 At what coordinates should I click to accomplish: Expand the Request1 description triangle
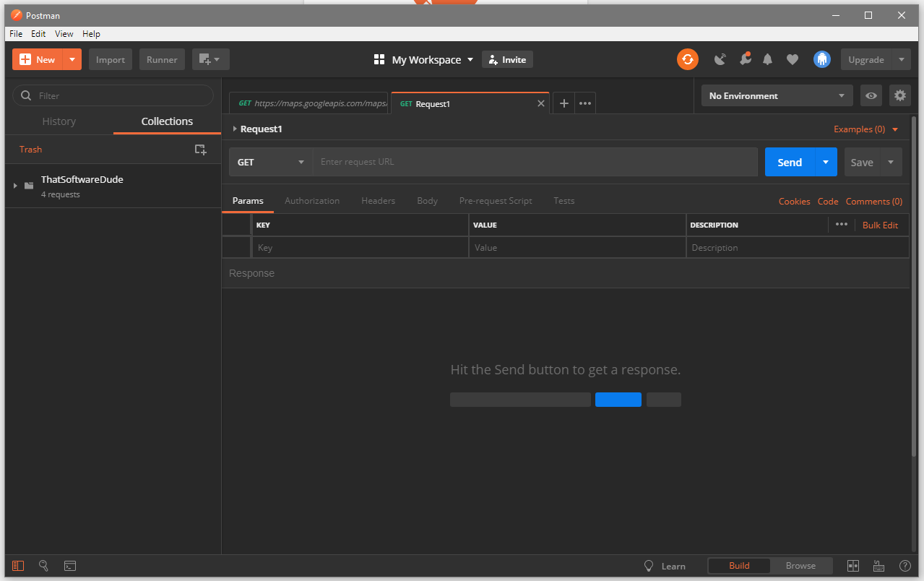pyautogui.click(x=235, y=129)
